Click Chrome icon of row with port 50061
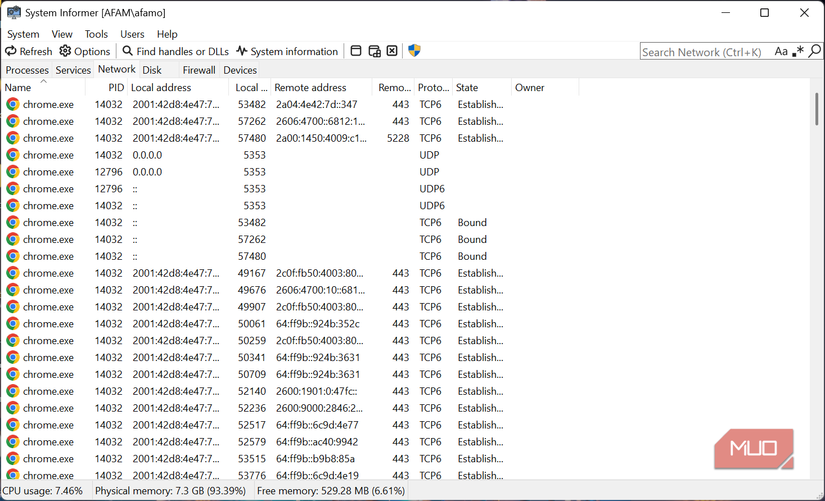Viewport: 825px width, 501px height. (x=13, y=324)
